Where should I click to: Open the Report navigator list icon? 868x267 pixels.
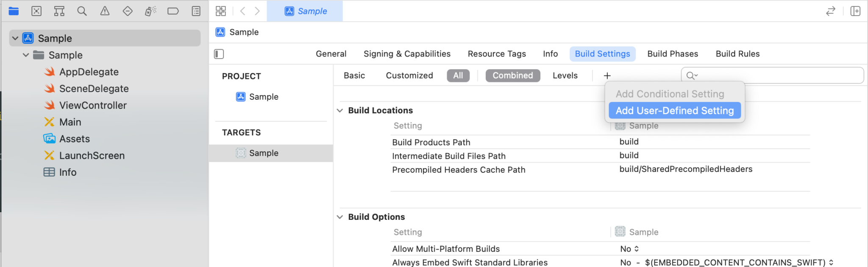(x=196, y=11)
